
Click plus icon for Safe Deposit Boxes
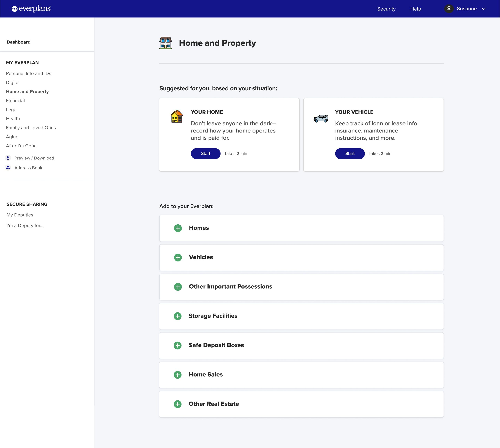pyautogui.click(x=178, y=345)
